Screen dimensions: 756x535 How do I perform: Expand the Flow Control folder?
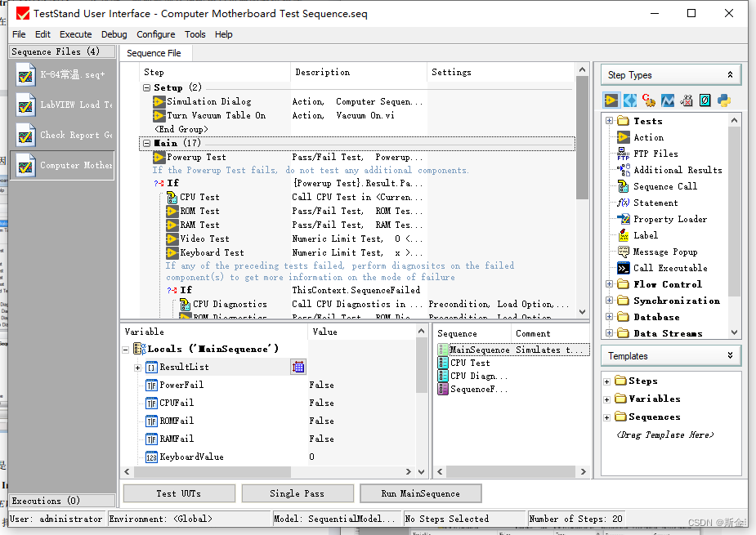[x=610, y=284]
